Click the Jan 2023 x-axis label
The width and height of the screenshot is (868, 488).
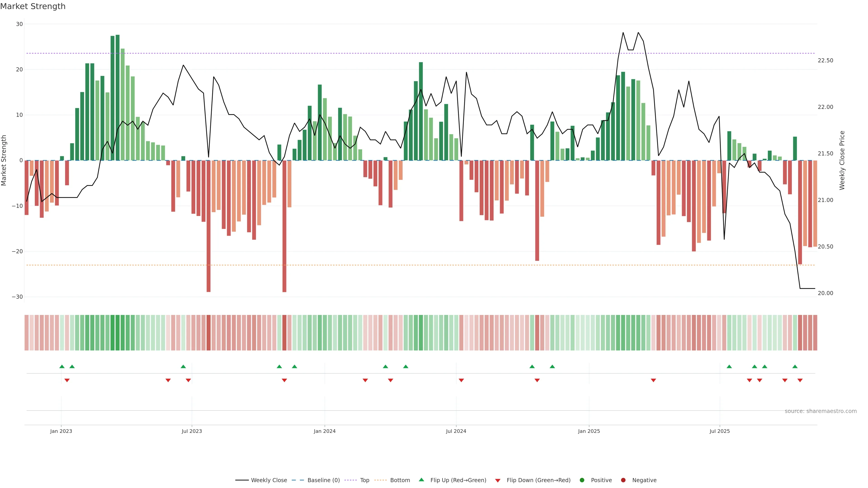click(x=61, y=431)
